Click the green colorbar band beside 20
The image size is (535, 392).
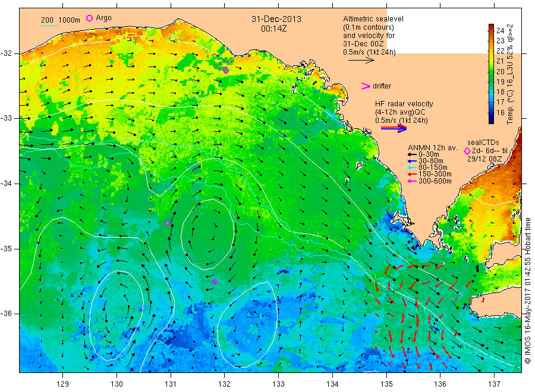(x=491, y=71)
